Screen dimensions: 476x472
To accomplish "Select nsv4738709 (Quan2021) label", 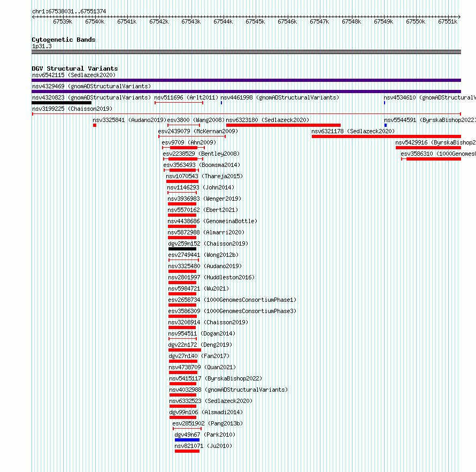I will pos(203,367).
